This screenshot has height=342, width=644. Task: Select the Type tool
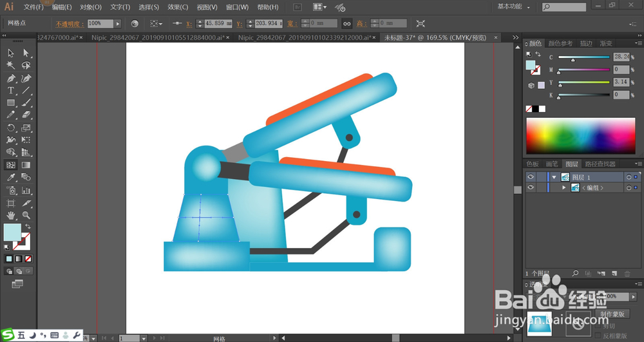coord(11,90)
